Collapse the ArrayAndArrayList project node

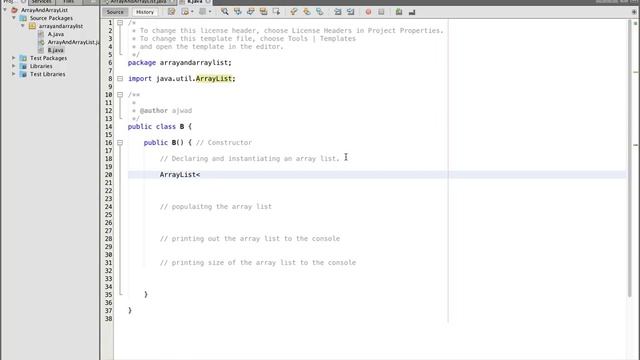5,10
